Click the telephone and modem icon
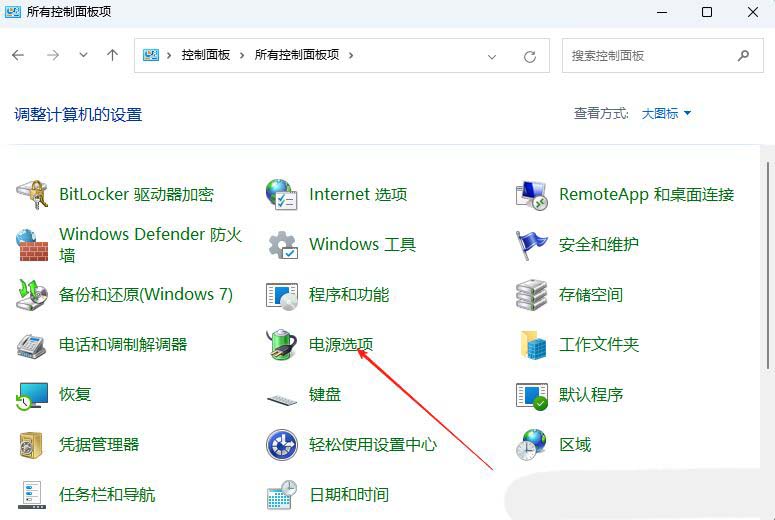 pyautogui.click(x=33, y=345)
